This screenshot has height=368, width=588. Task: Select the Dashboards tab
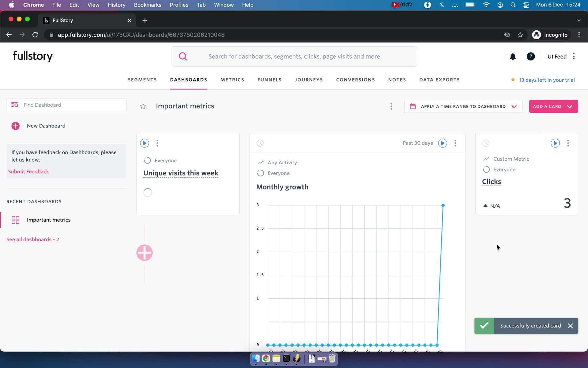(189, 80)
